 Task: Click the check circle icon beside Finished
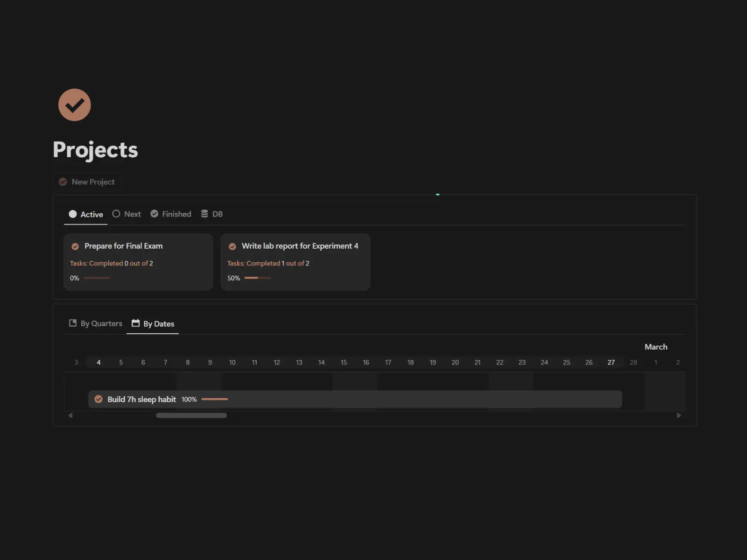pyautogui.click(x=155, y=214)
